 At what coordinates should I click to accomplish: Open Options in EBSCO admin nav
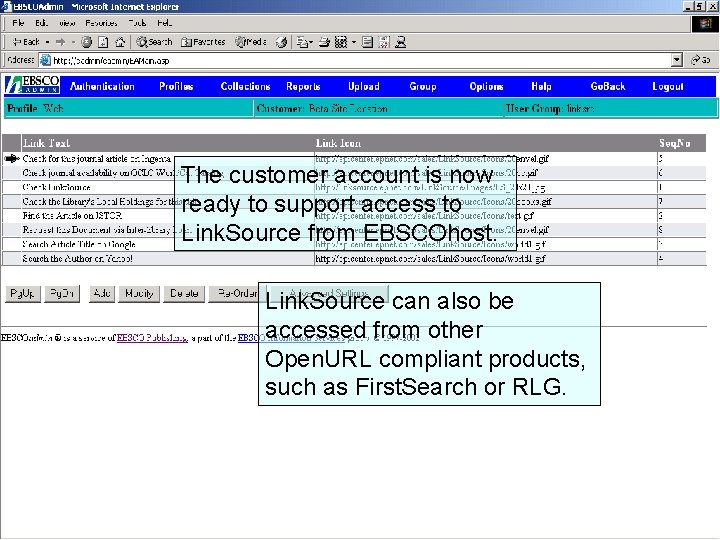[x=486, y=86]
